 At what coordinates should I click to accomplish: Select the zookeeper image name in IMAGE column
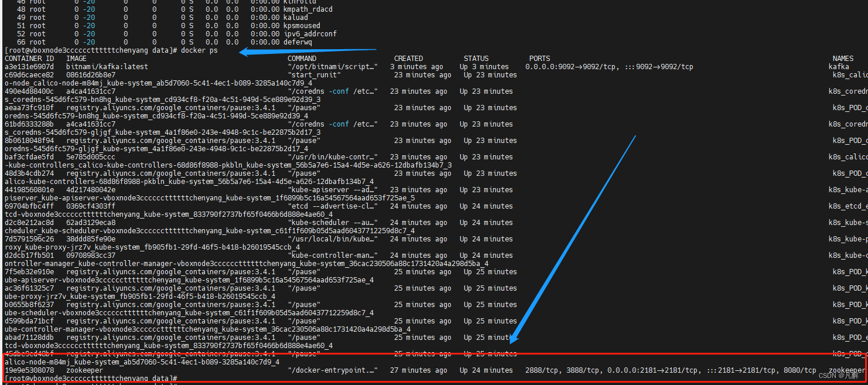pos(84,370)
